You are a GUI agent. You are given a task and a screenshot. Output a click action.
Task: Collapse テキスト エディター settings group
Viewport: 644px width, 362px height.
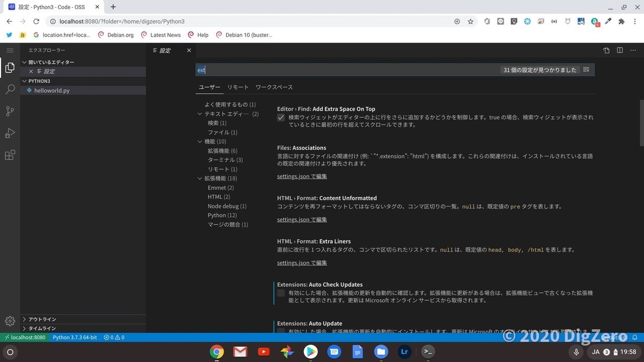200,114
